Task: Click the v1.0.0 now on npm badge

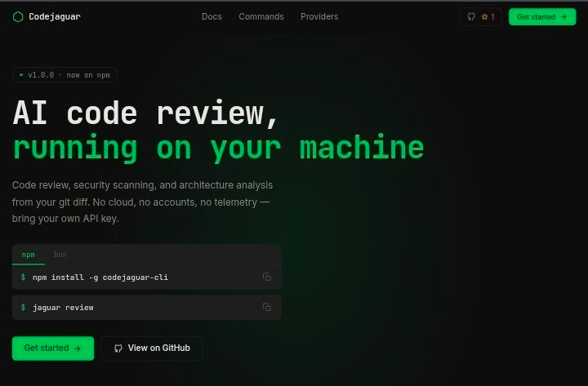Action: click(x=65, y=75)
